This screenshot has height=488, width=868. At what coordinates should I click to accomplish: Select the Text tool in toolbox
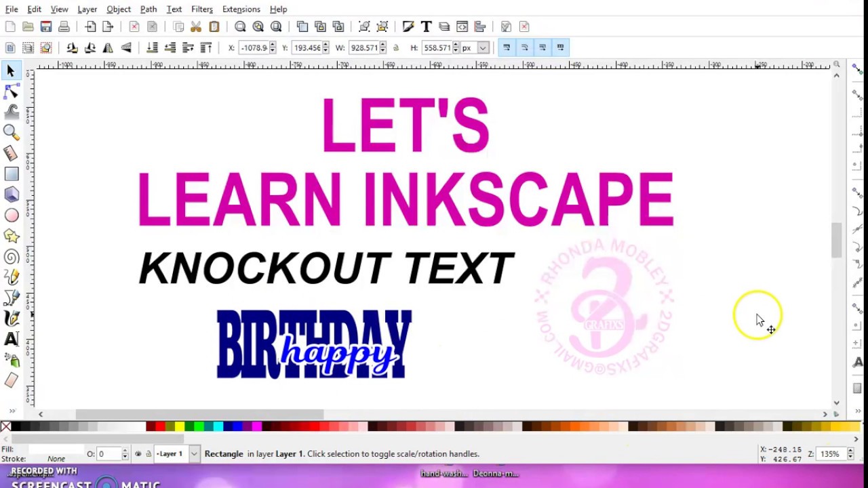point(11,340)
